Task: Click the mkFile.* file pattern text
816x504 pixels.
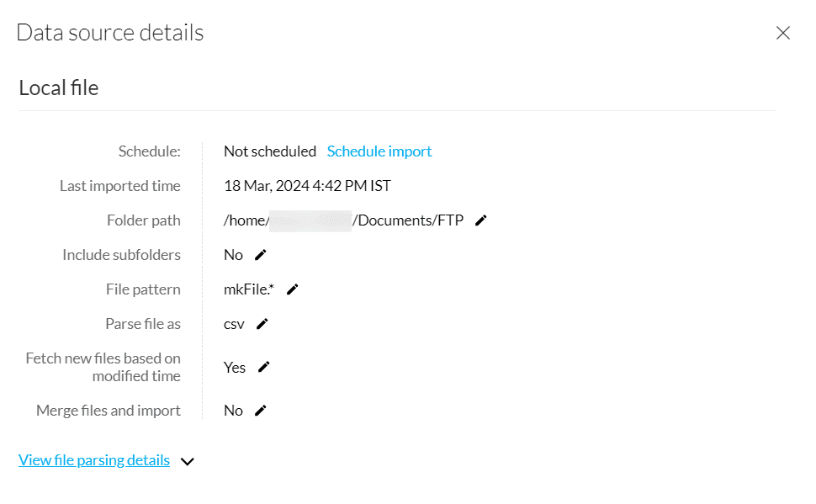Action: coord(249,289)
